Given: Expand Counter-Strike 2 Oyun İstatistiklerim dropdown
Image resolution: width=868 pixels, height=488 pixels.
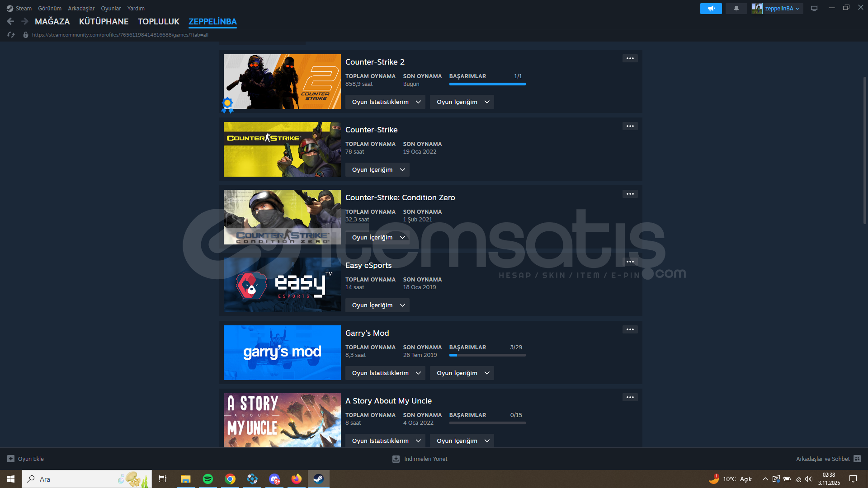Looking at the screenshot, I should [x=386, y=102].
